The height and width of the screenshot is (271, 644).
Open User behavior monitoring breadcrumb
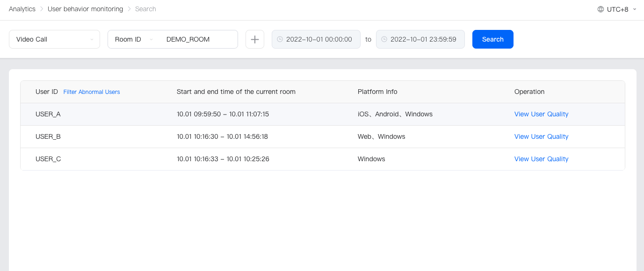coord(85,9)
